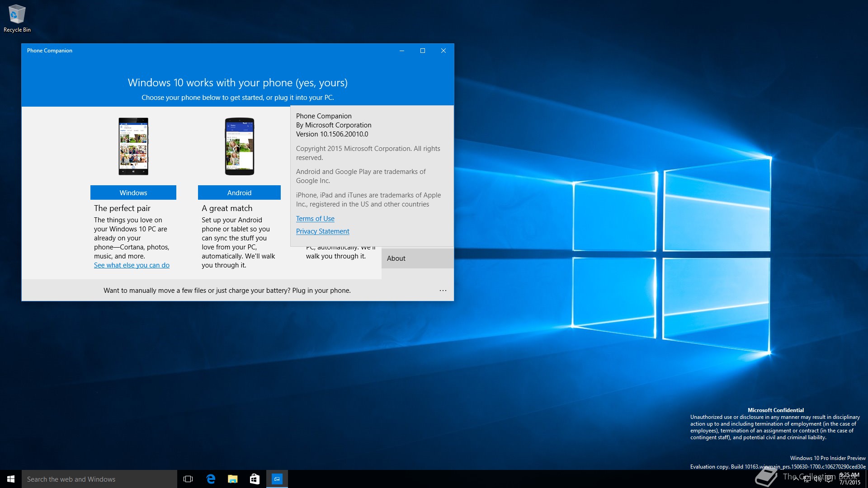The width and height of the screenshot is (868, 488).
Task: Click the Phone Companion taskbar icon
Action: click(277, 479)
